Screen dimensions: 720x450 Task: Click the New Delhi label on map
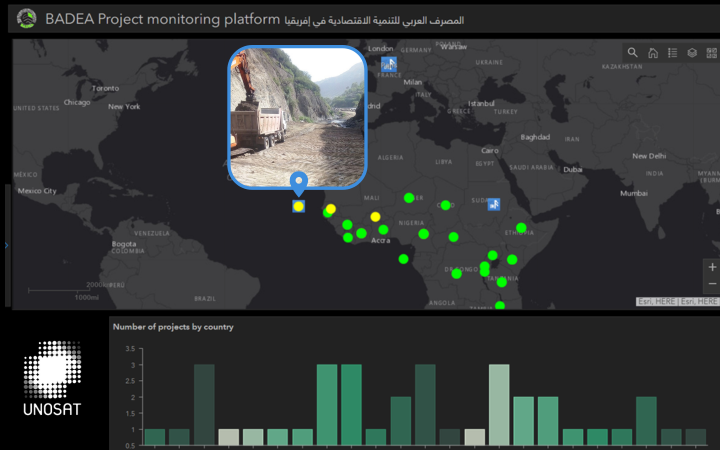[649, 156]
